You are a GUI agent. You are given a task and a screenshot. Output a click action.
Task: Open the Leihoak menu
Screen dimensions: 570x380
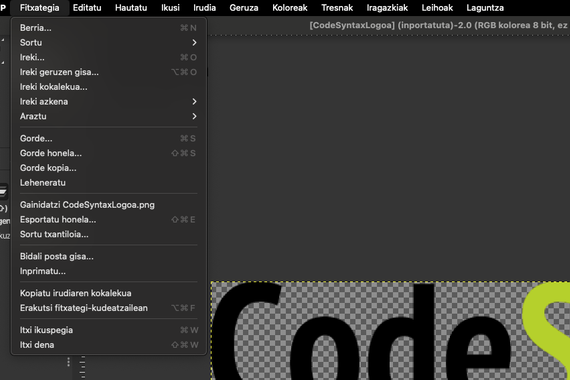[437, 8]
